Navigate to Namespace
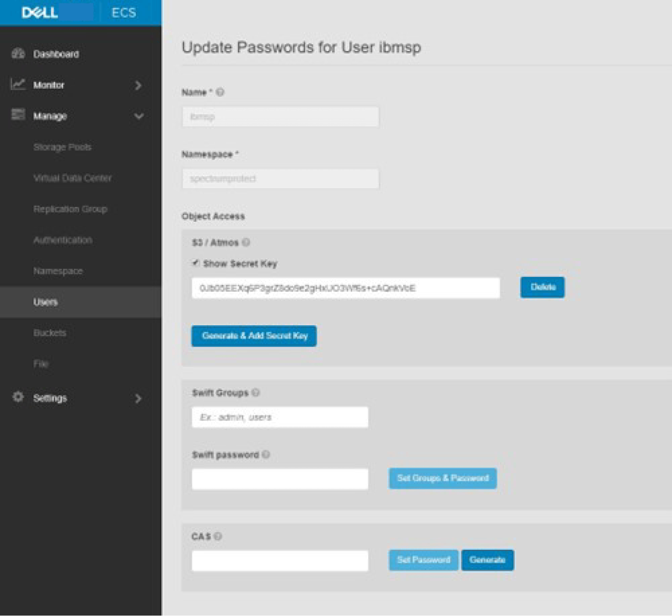This screenshot has height=616, width=672. pyautogui.click(x=58, y=271)
